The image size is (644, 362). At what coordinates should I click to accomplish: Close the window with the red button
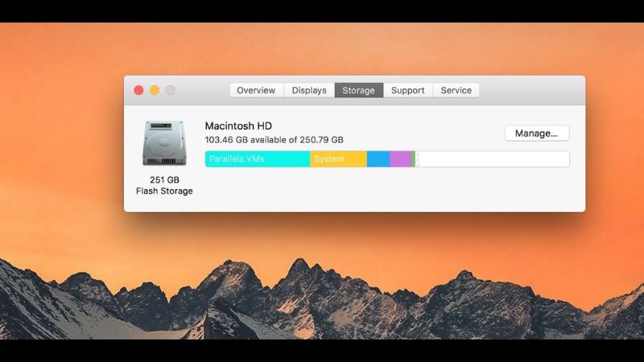[x=138, y=90]
